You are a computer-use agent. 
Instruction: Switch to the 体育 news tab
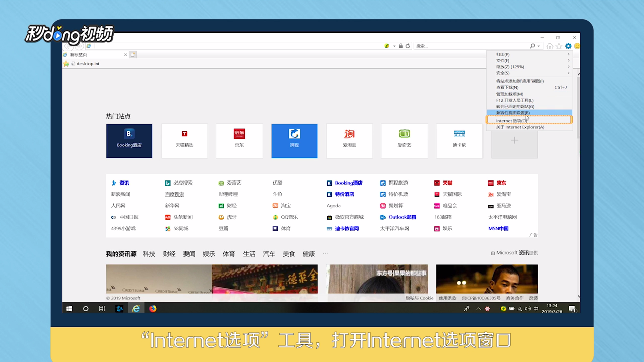(x=229, y=254)
